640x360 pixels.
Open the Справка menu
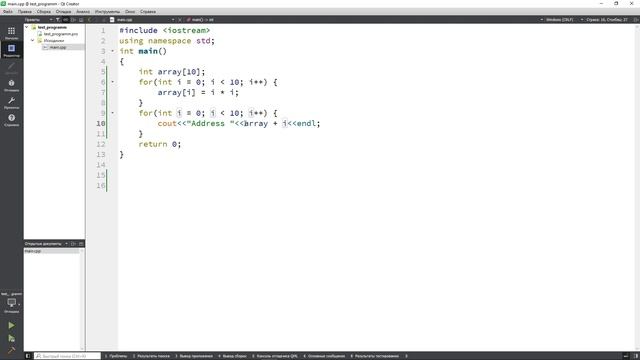click(148, 11)
